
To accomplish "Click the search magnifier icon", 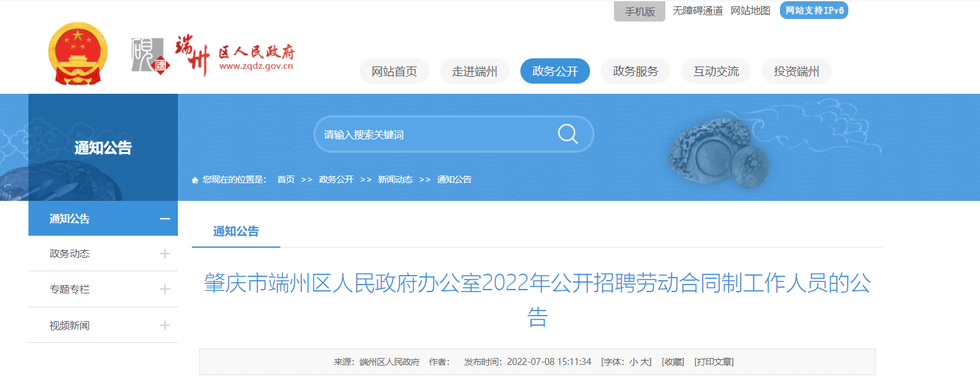I will tap(567, 134).
